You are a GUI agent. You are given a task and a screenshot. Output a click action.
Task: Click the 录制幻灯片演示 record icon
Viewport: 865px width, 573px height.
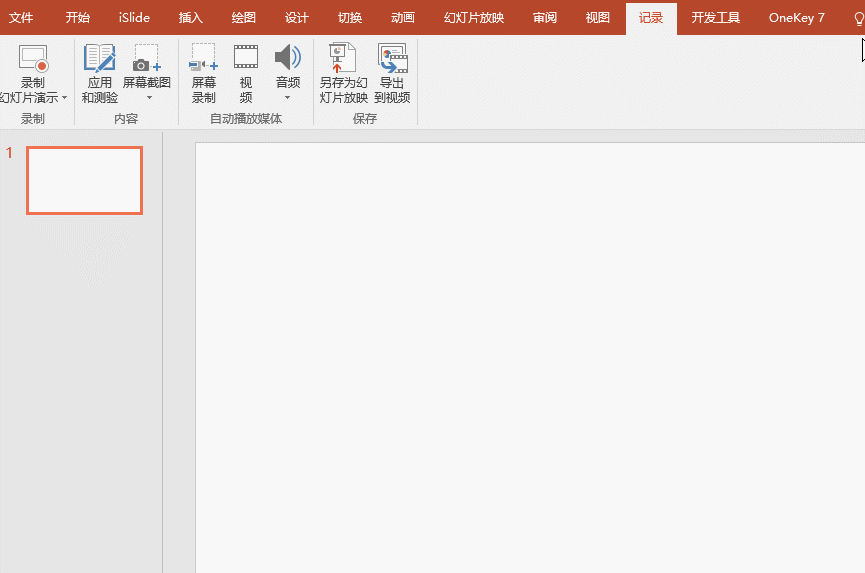(x=33, y=58)
